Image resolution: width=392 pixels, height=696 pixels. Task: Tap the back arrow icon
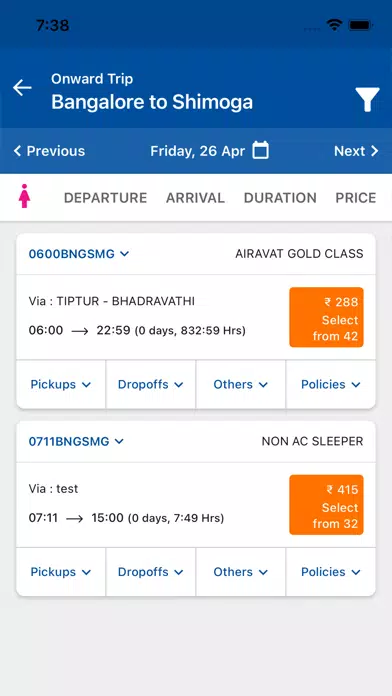(22, 88)
